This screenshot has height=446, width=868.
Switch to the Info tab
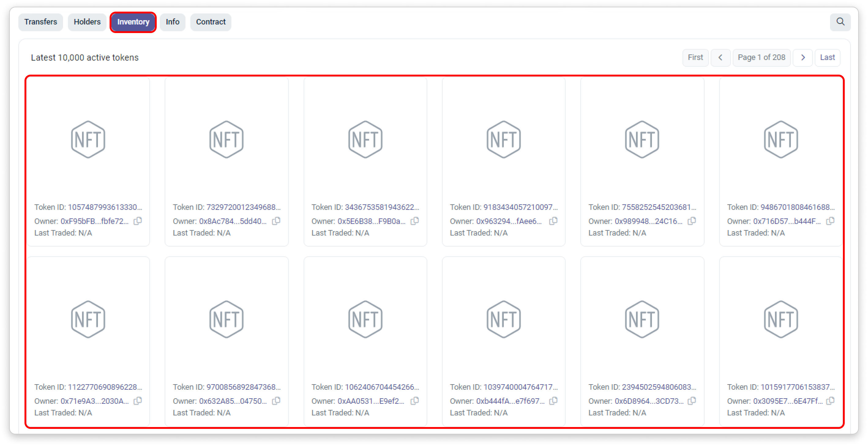click(173, 22)
